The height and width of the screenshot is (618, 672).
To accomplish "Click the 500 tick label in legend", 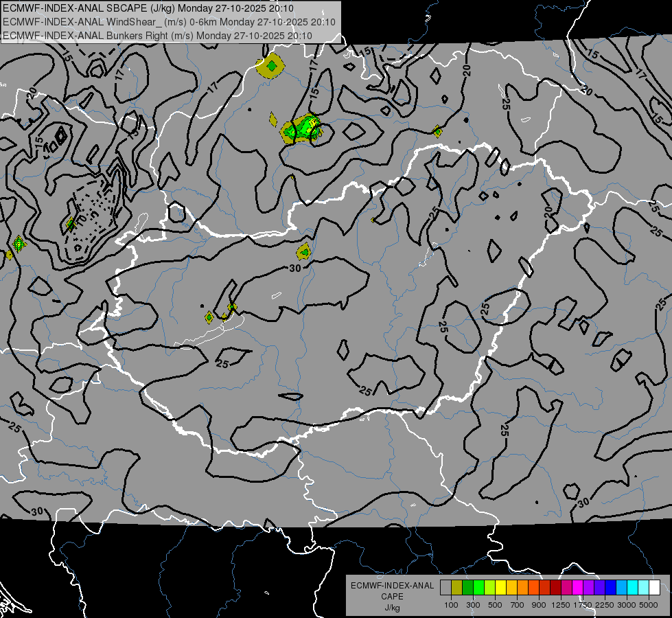I will pos(495,605).
